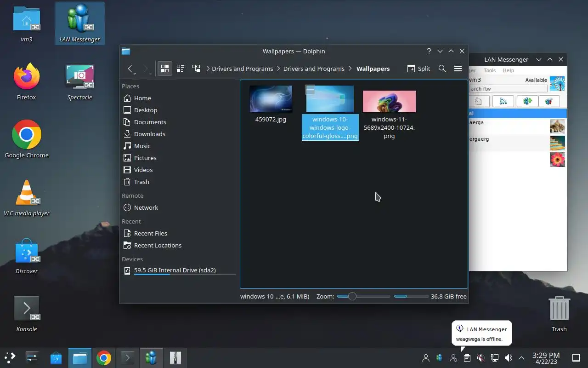The image size is (588, 368).
Task: Click the second Drivers and Programs breadcrumb
Action: coord(314,69)
